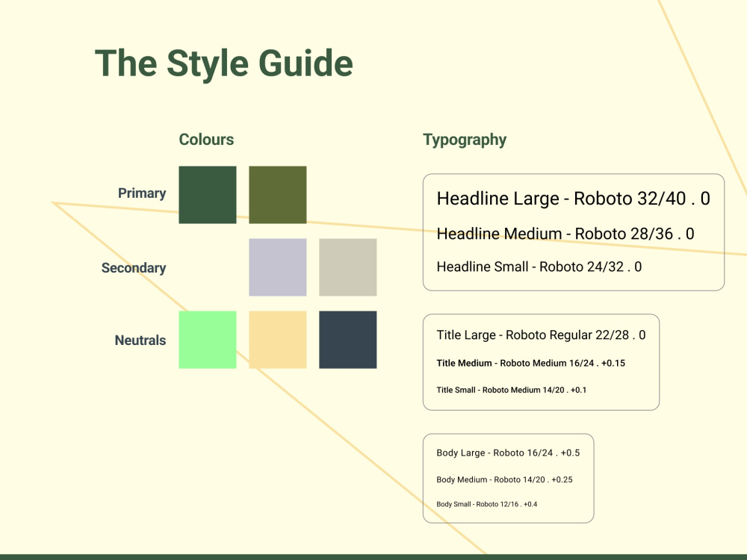Pick the light green Neutrals swatch

pyautogui.click(x=207, y=340)
